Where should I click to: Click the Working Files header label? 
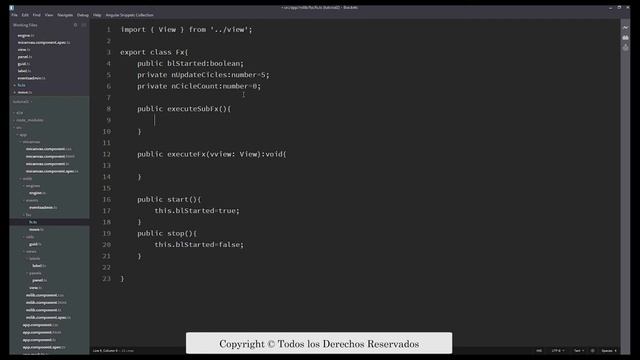(25, 25)
